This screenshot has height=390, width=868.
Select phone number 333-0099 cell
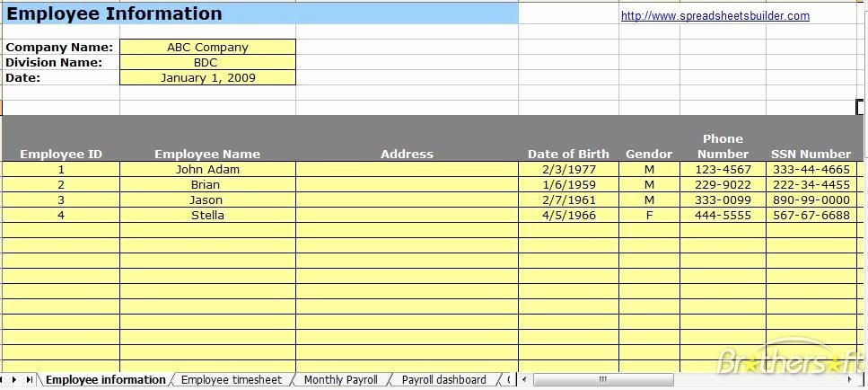coord(723,200)
